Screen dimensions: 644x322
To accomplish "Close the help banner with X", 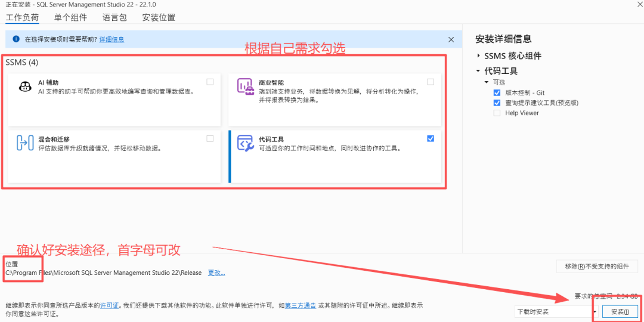I will (451, 39).
